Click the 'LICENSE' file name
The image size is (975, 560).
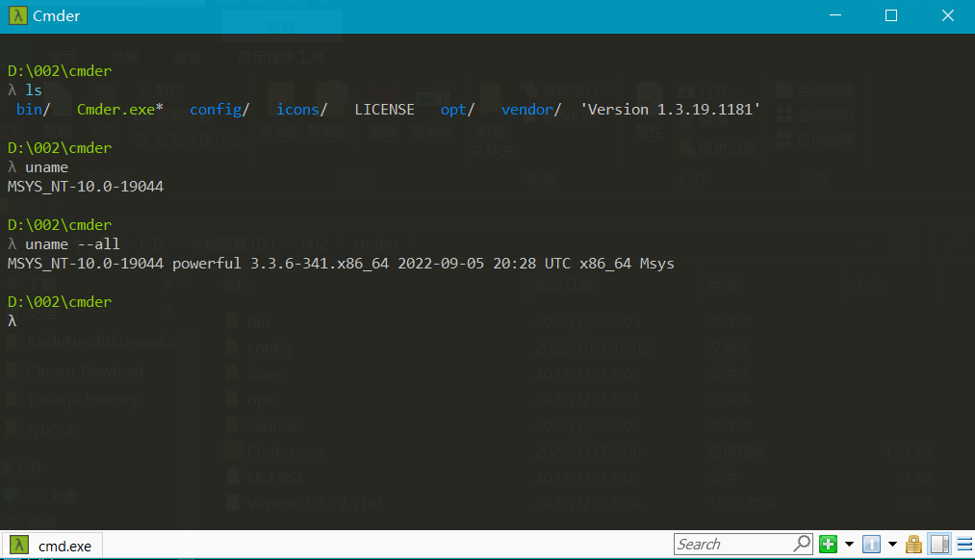coord(384,110)
